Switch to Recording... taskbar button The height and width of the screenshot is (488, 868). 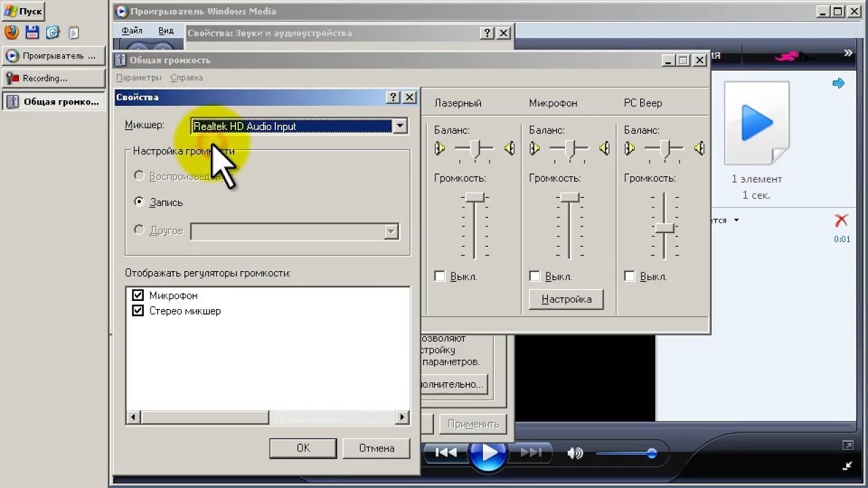point(54,78)
